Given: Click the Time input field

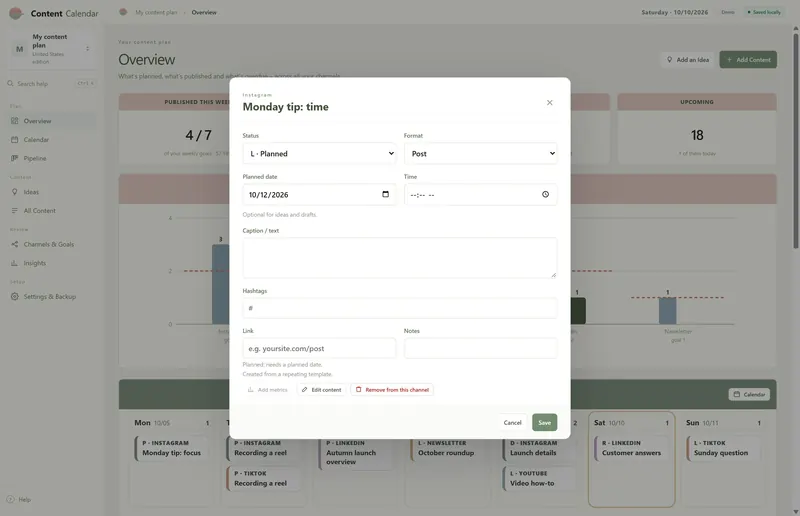Looking at the screenshot, I should 481,194.
